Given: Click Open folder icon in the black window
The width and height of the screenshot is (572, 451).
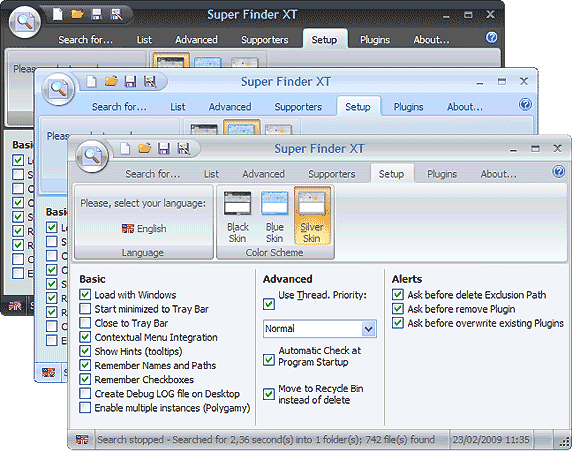Looking at the screenshot, I should coord(77,15).
